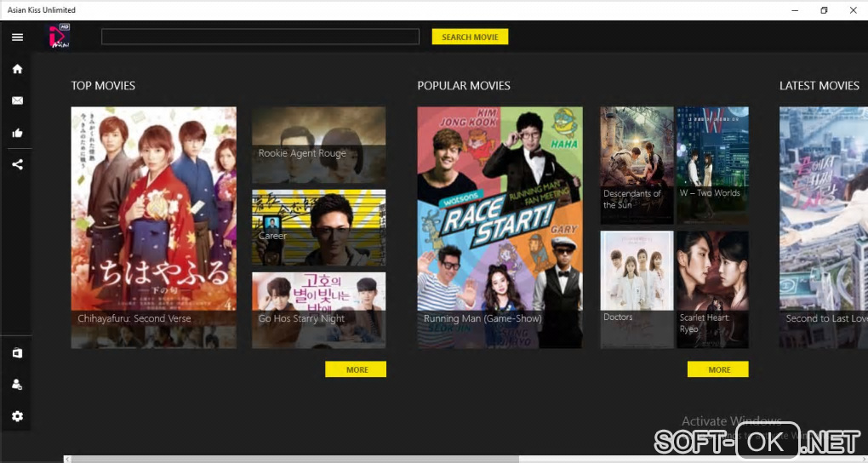Click MORE under Top Movies

[356, 369]
